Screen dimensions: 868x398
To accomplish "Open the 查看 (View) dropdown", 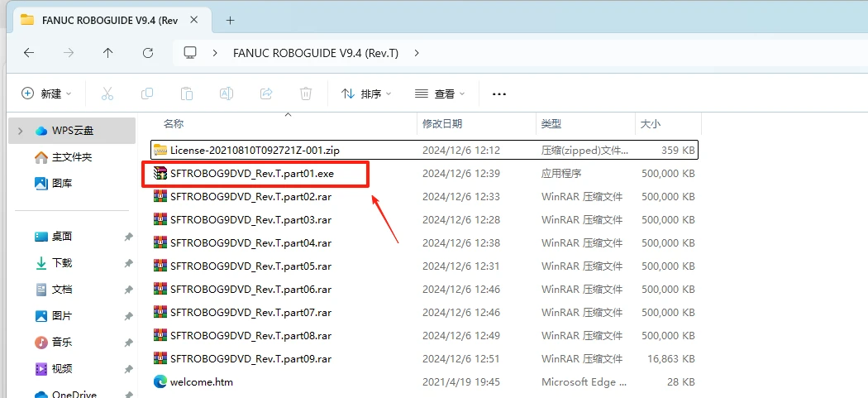I will click(x=440, y=94).
